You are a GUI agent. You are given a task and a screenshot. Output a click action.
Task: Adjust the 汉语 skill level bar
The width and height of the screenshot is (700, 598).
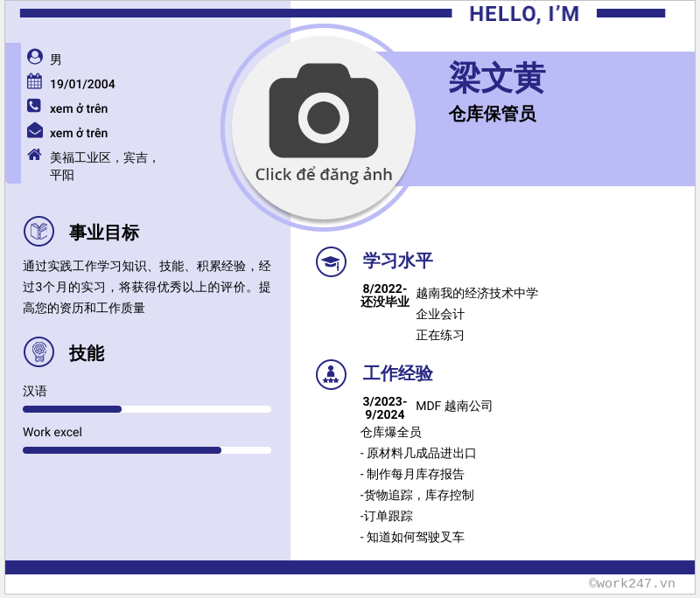(x=146, y=409)
